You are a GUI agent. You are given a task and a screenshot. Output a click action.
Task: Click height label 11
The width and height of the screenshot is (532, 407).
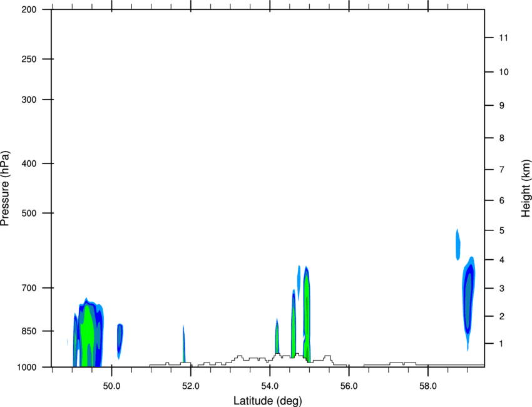point(503,38)
